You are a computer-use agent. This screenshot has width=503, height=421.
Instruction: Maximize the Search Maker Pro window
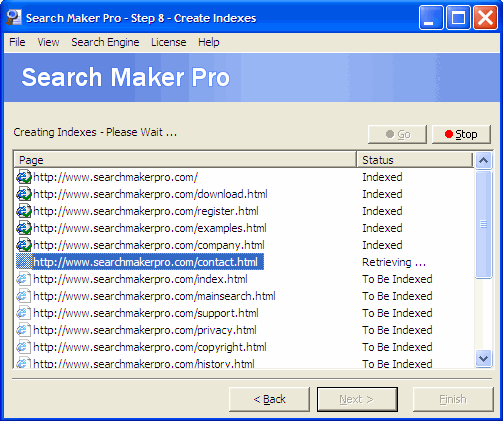pos(458,17)
